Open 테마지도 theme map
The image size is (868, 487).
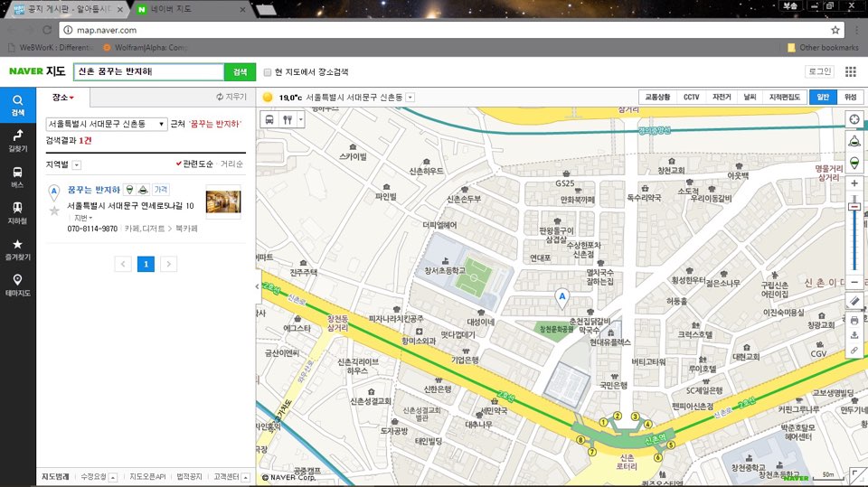coord(18,286)
